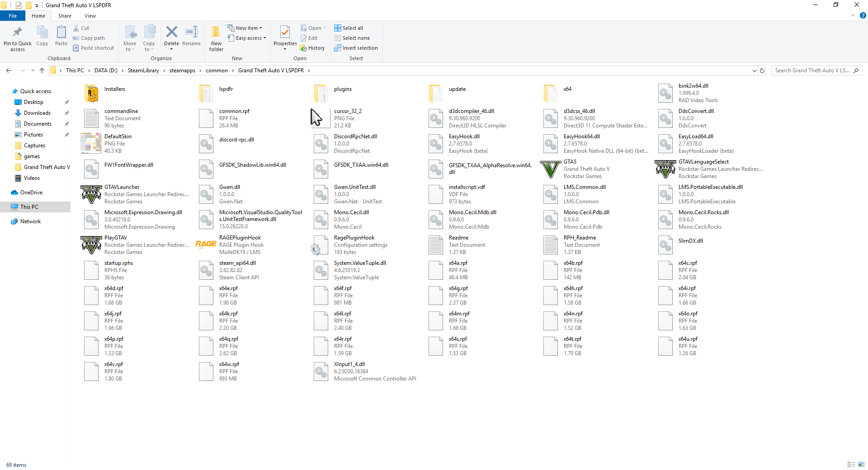The image size is (868, 470).
Task: Click Invert selection in ribbon
Action: (356, 48)
